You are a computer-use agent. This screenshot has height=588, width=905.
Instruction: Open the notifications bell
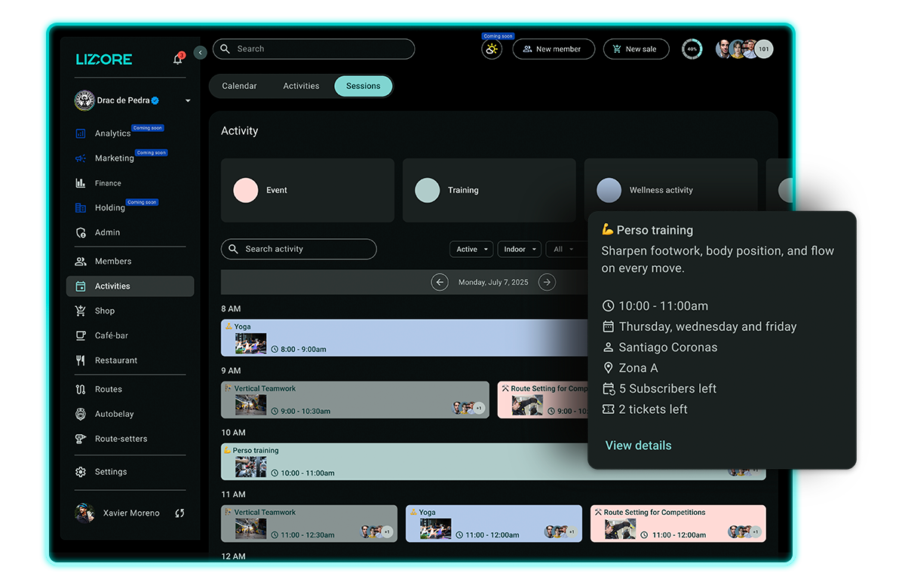178,59
